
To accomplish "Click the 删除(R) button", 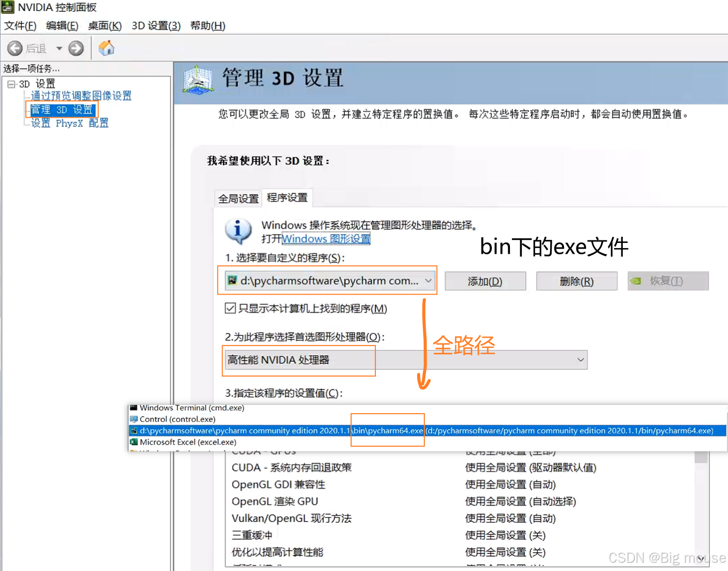I will [x=577, y=281].
